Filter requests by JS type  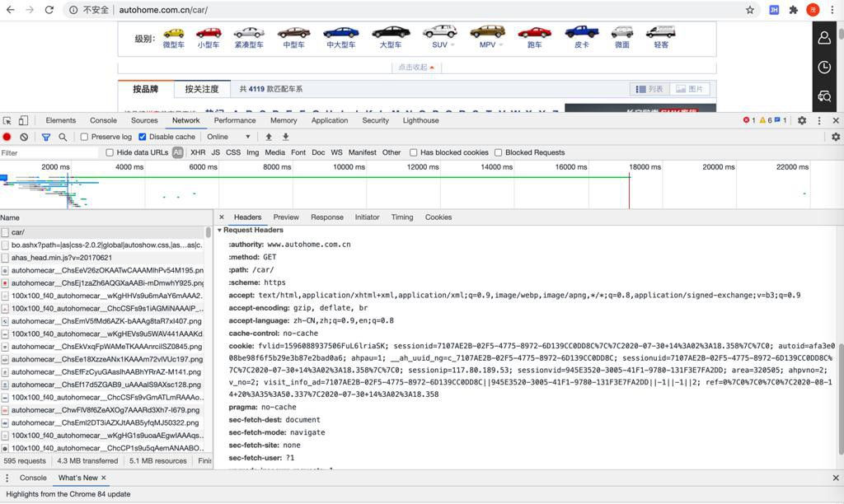(x=215, y=152)
